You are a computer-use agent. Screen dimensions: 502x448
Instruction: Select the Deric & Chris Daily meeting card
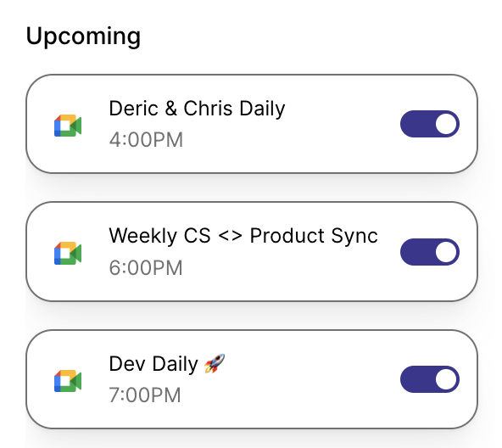click(x=252, y=124)
